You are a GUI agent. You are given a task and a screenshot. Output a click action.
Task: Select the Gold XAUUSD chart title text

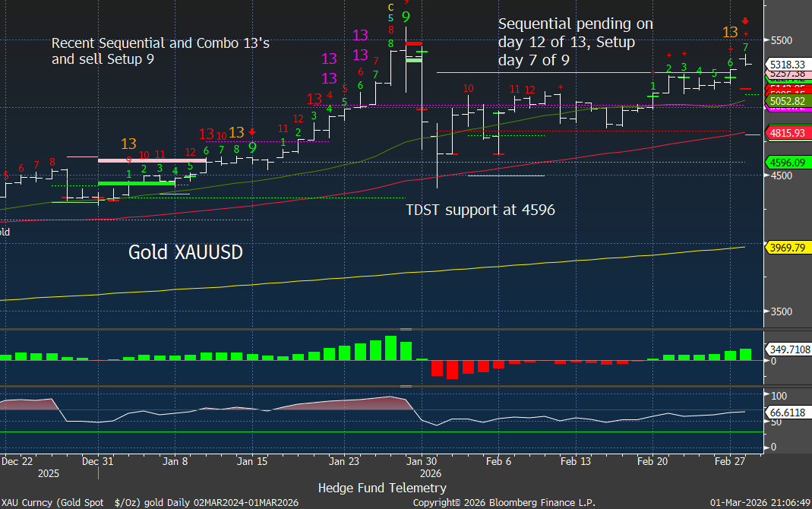tap(185, 252)
